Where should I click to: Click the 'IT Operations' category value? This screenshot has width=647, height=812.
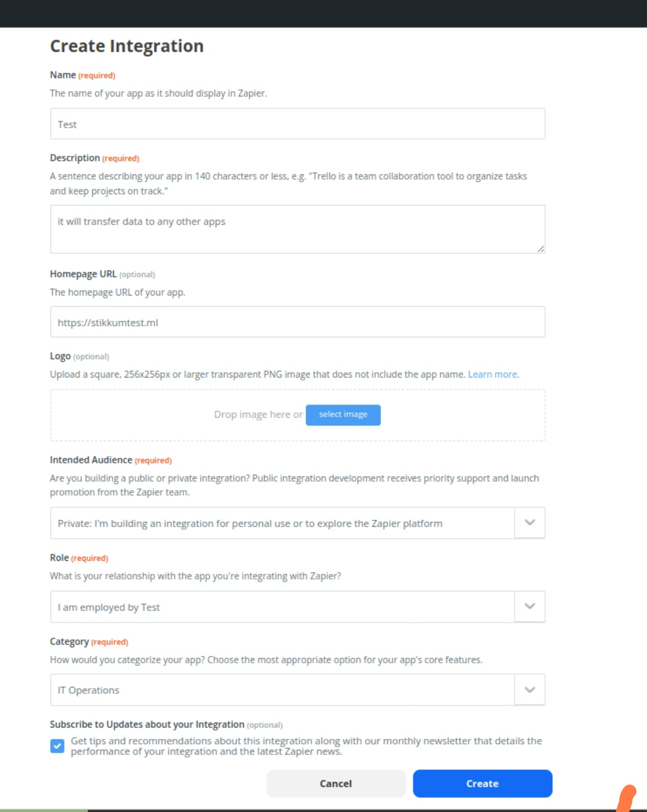click(x=89, y=690)
